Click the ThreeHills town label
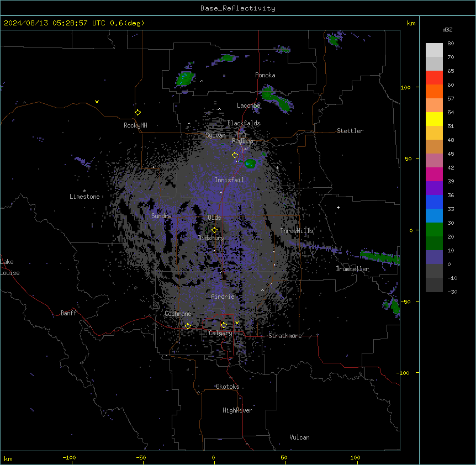 [x=297, y=231]
